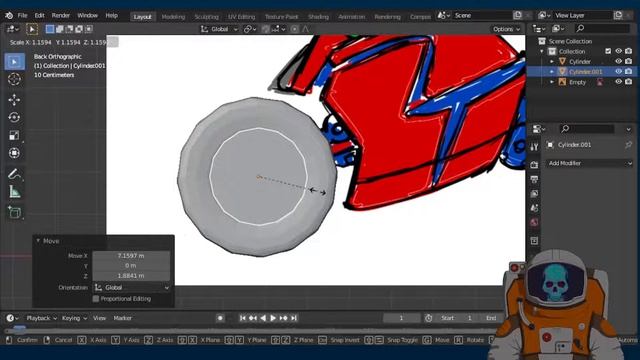
Task: Disable Collection in renders
Action: click(x=629, y=51)
